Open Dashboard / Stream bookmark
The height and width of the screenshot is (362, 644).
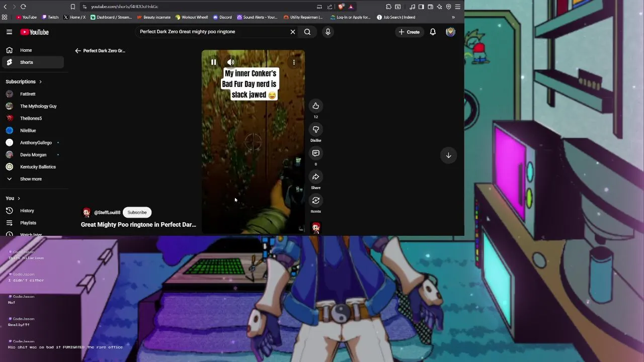(x=111, y=17)
